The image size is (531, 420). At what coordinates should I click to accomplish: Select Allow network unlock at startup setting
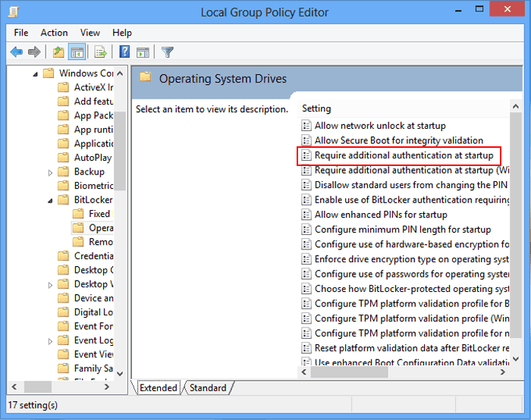[380, 126]
